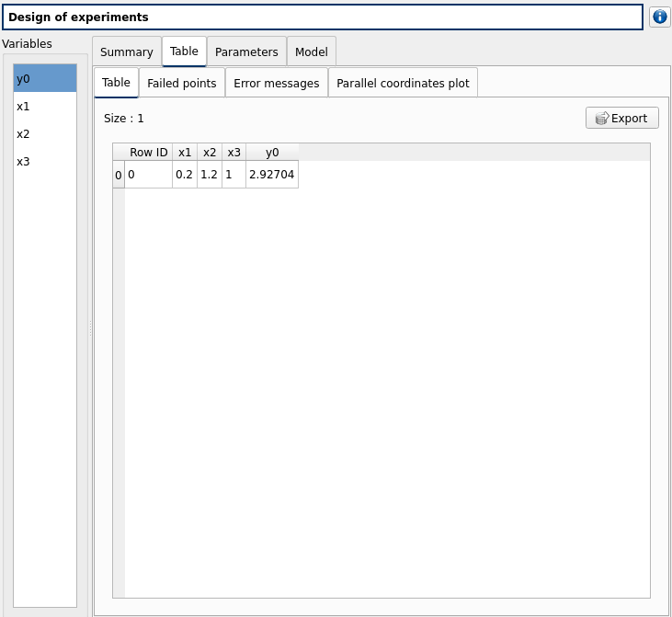Open the Model tab

(311, 52)
